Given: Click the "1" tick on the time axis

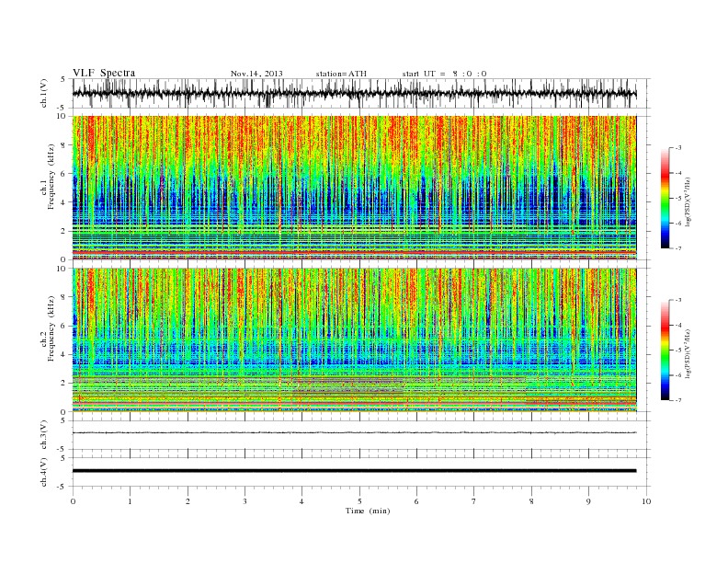Looking at the screenshot, I should [x=130, y=501].
